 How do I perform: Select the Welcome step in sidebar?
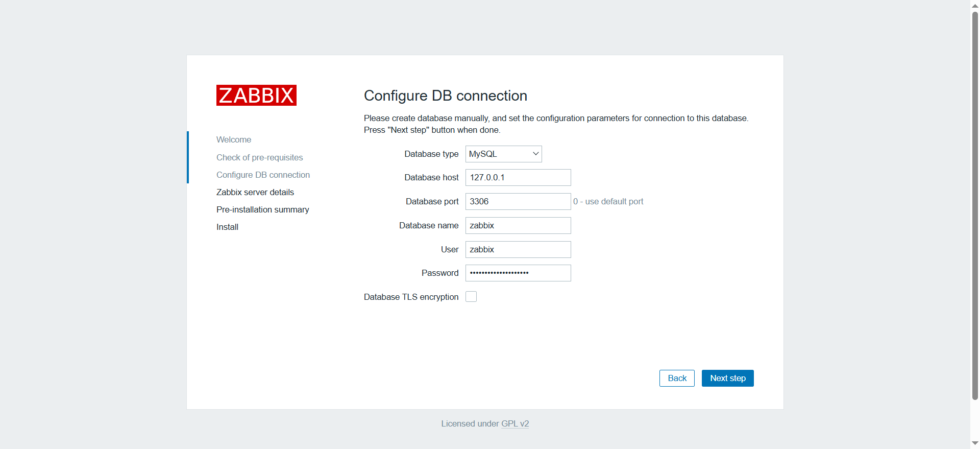[234, 139]
